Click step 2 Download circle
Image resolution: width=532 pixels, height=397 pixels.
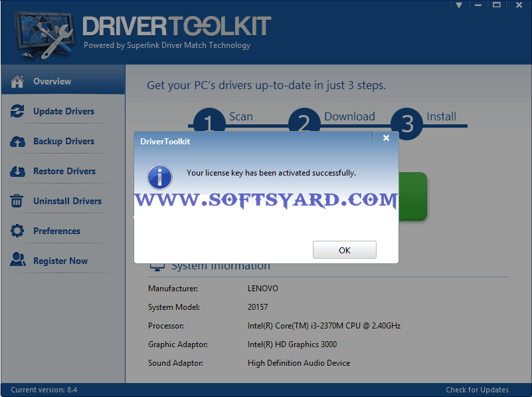[304, 120]
